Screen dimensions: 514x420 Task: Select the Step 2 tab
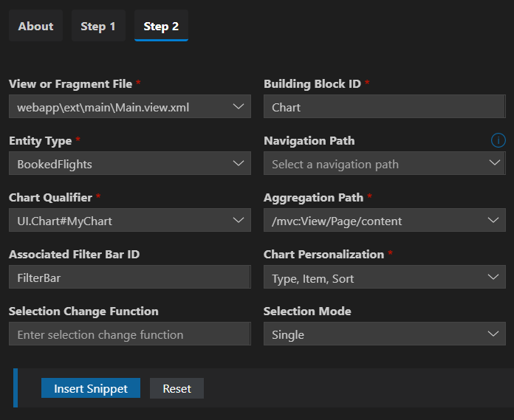pos(161,26)
